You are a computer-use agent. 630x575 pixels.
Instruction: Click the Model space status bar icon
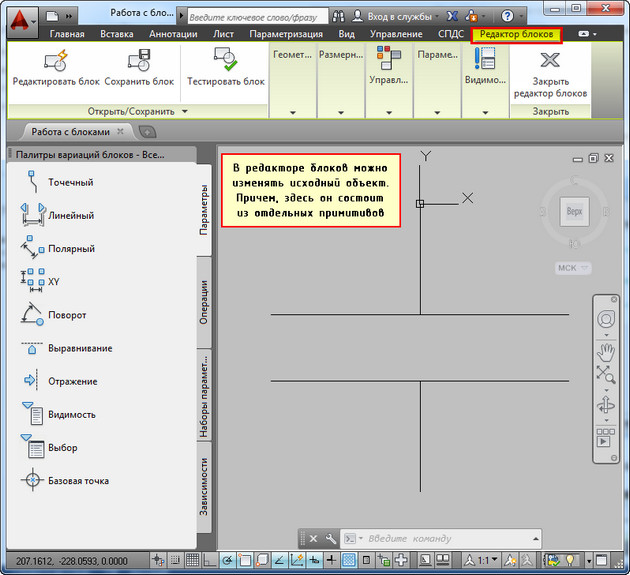tap(425, 560)
